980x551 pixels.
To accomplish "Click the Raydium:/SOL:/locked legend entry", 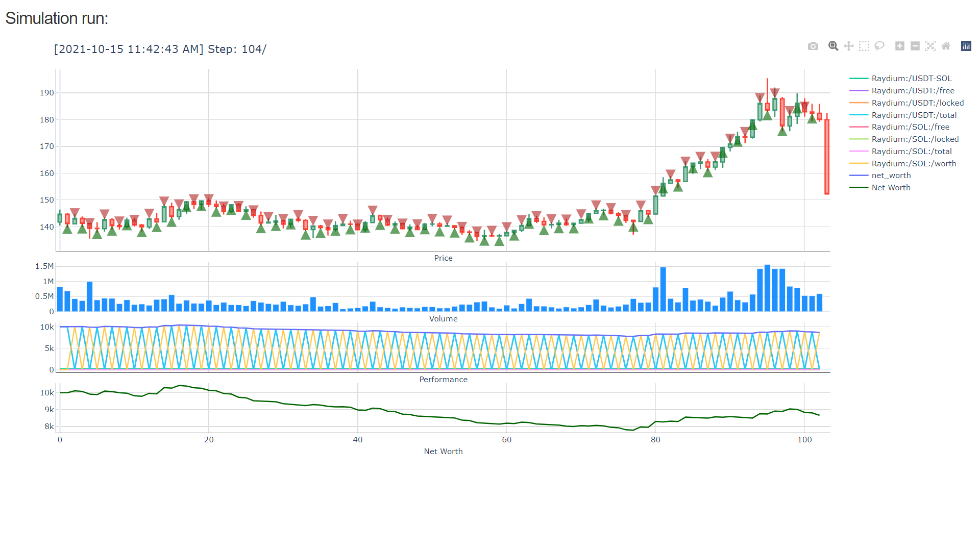I will [915, 139].
